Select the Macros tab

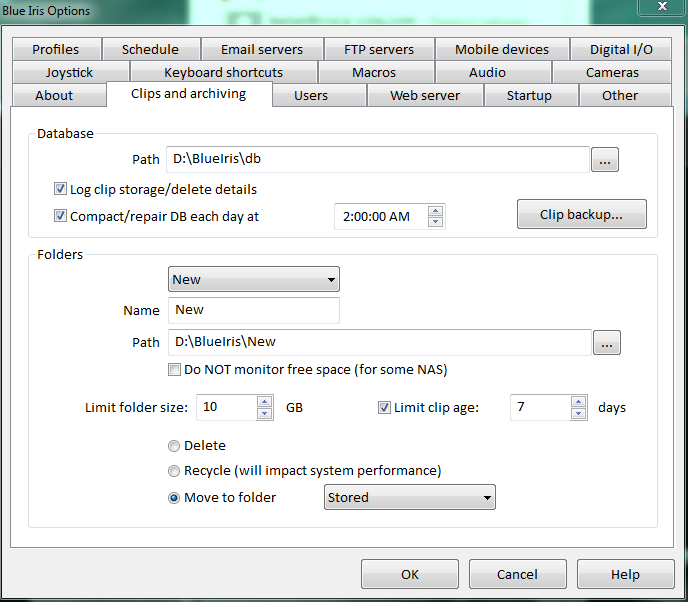click(x=376, y=72)
